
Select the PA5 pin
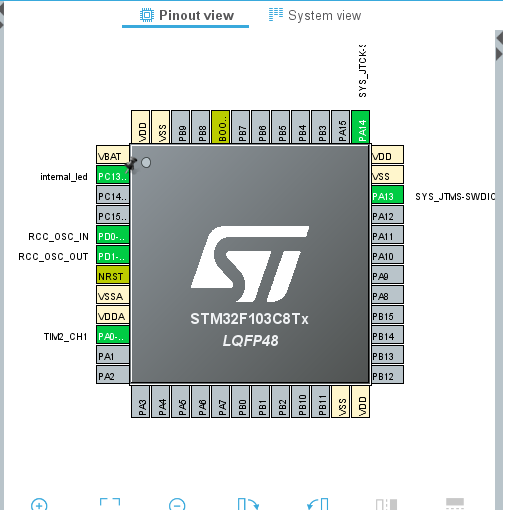[x=180, y=402]
